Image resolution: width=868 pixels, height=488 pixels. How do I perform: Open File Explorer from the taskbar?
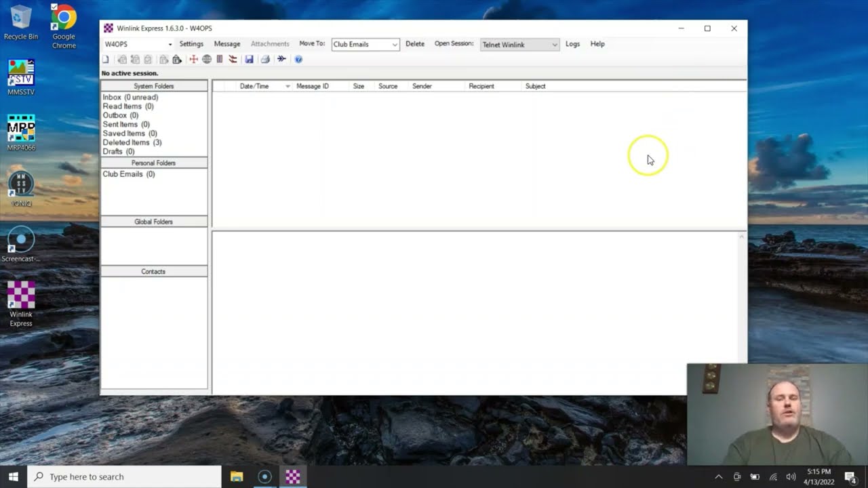[237, 476]
